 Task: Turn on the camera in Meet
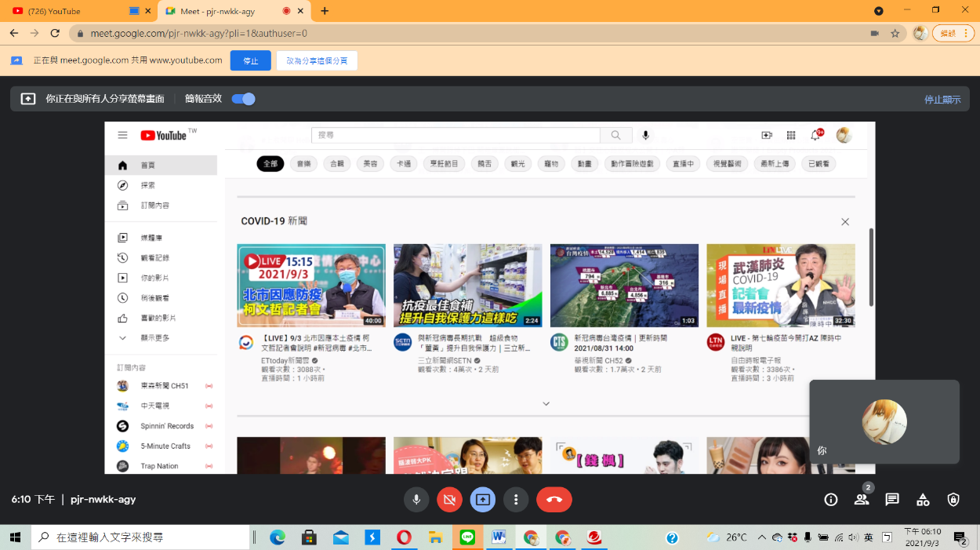click(449, 500)
